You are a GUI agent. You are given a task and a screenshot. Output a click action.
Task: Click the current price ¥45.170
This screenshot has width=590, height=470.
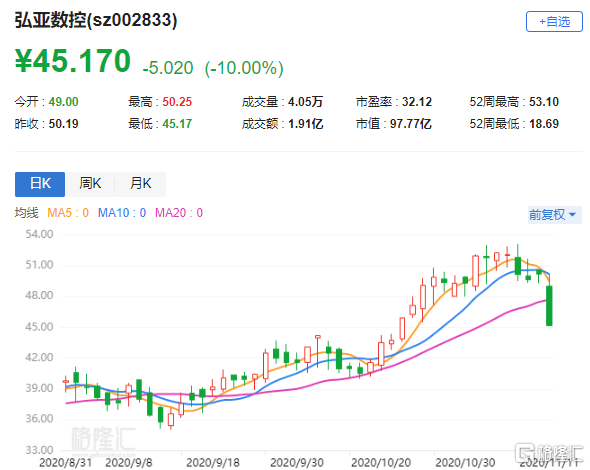coord(73,61)
